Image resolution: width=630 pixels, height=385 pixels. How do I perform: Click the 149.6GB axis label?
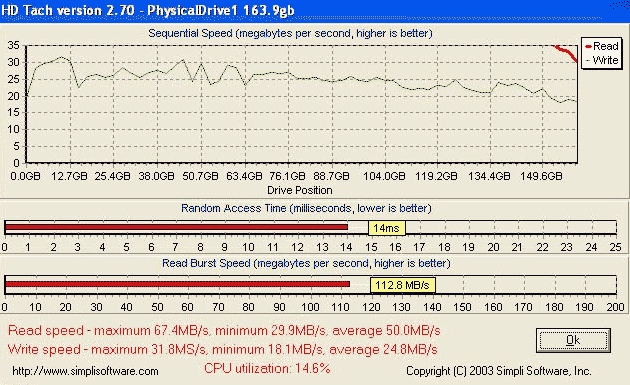coord(541,176)
